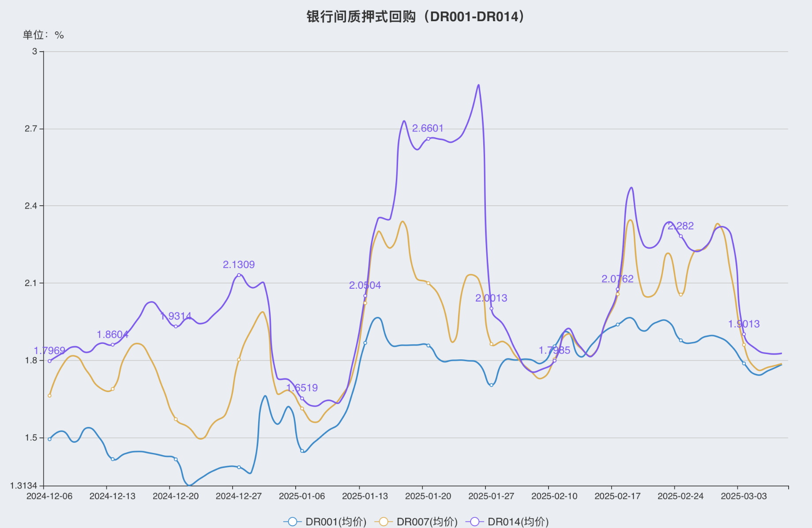Select the blue DR001 point at 2024-12-13

(x=113, y=459)
